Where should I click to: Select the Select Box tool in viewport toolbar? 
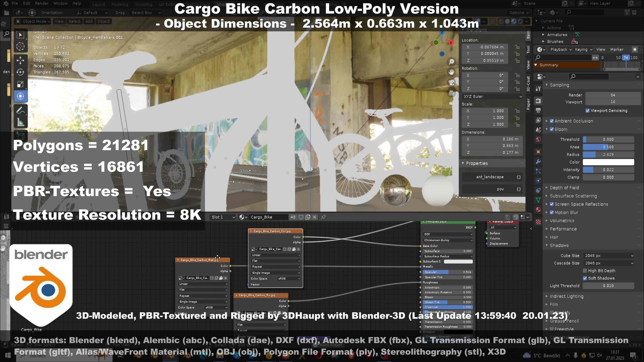tap(20, 35)
